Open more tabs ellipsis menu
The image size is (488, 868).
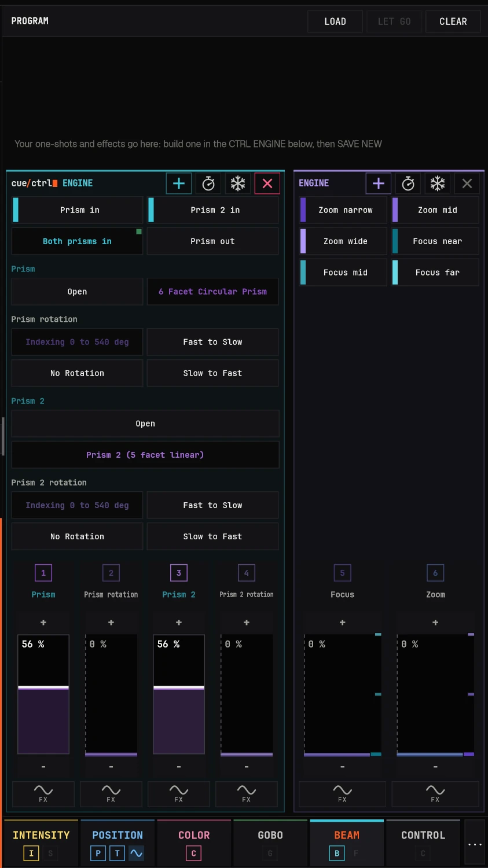click(475, 843)
